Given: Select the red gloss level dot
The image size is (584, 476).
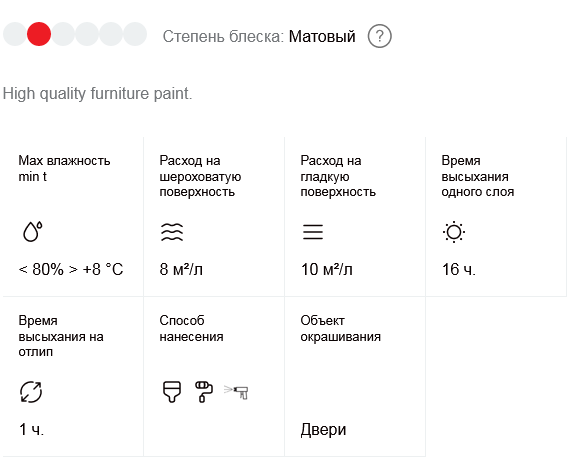Looking at the screenshot, I should (x=39, y=34).
